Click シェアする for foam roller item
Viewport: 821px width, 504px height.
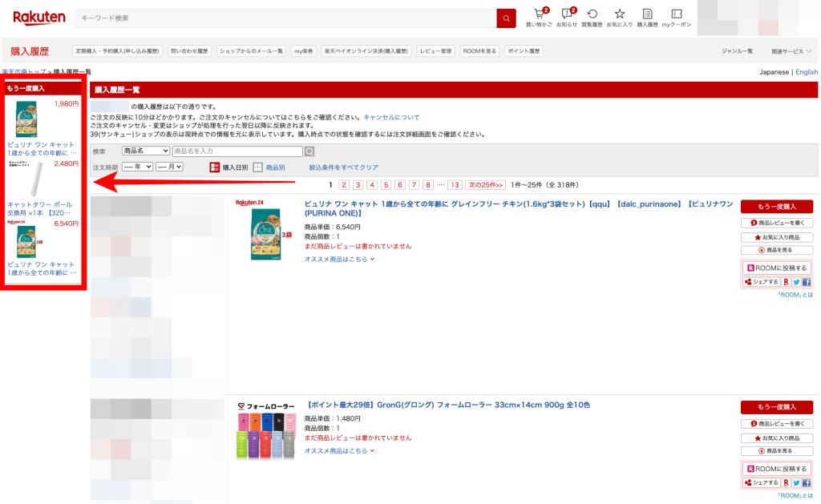[x=762, y=483]
